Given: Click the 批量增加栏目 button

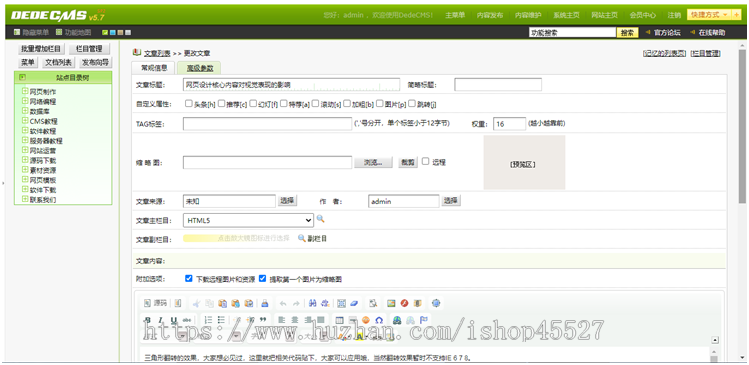Looking at the screenshot, I should pos(41,49).
